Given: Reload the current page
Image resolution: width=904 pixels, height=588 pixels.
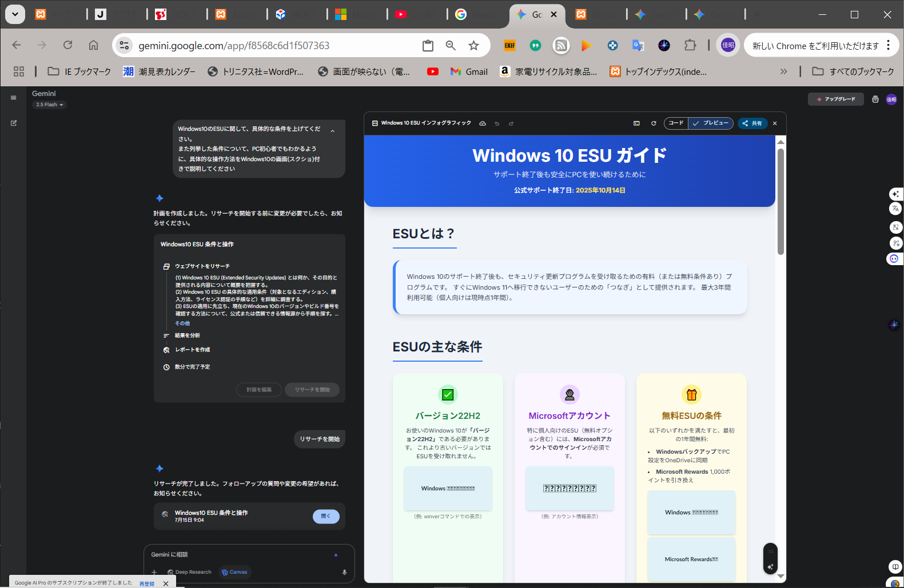Looking at the screenshot, I should coord(67,45).
